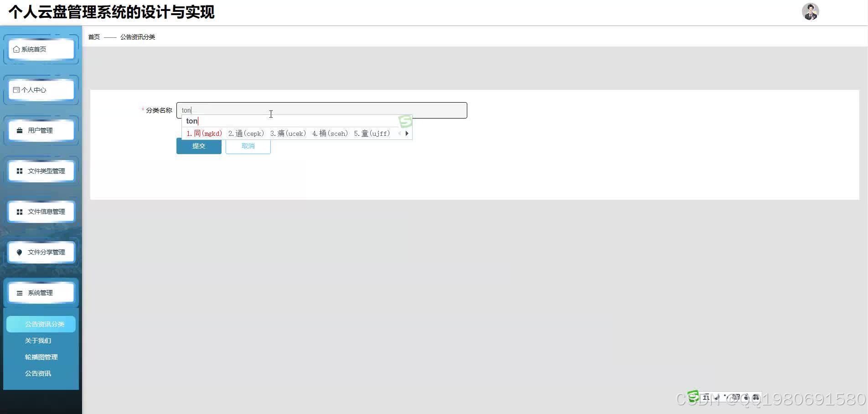868x414 pixels.
Task: Click the 分类名称 field label
Action: (x=159, y=110)
